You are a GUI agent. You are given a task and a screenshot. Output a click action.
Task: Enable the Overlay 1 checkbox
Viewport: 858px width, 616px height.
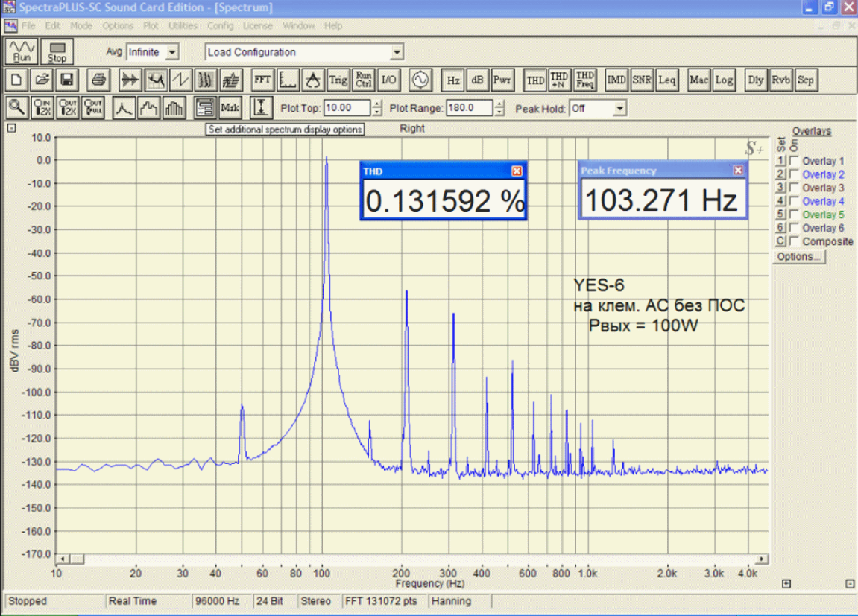795,161
